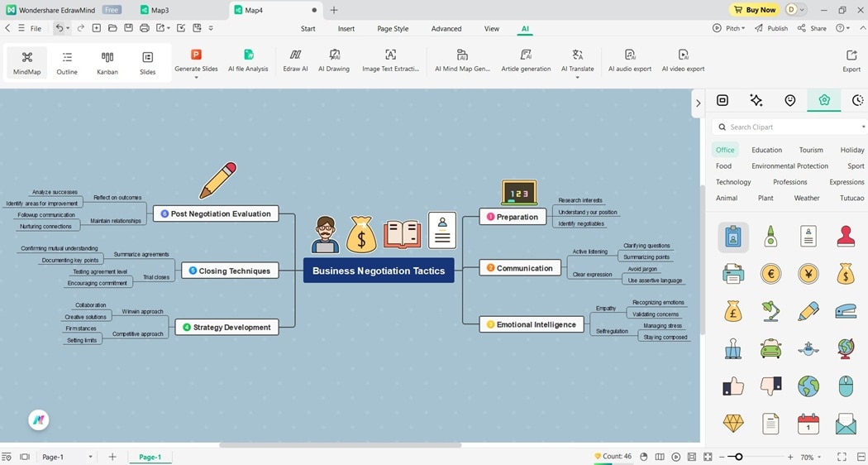Image resolution: width=868 pixels, height=465 pixels.
Task: Click the Export icon in ribbon
Action: [851, 61]
